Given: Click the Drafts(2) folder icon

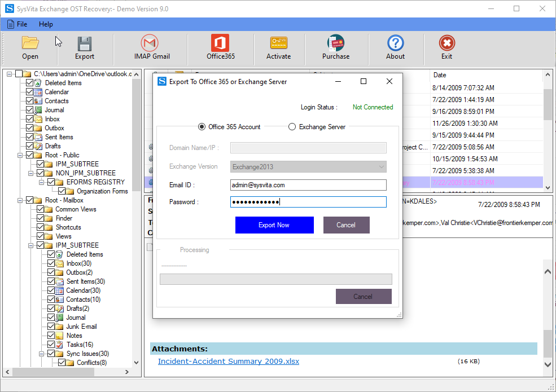Looking at the screenshot, I should coord(59,309).
